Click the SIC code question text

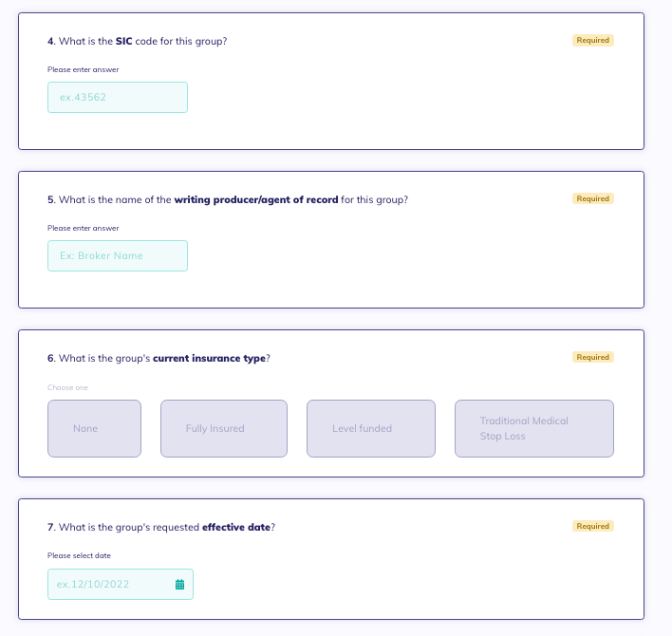[x=137, y=41]
